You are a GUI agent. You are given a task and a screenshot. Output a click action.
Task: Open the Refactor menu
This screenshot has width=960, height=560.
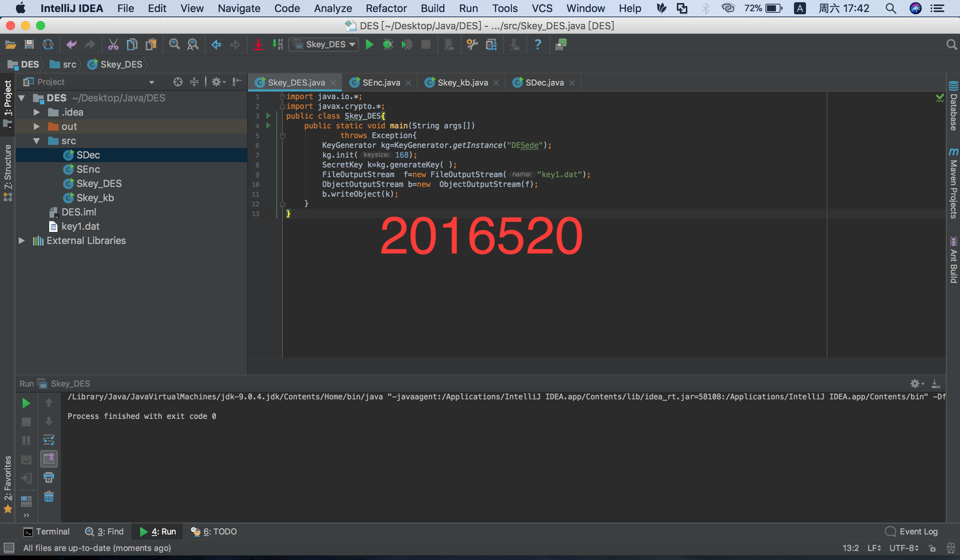[x=386, y=8]
